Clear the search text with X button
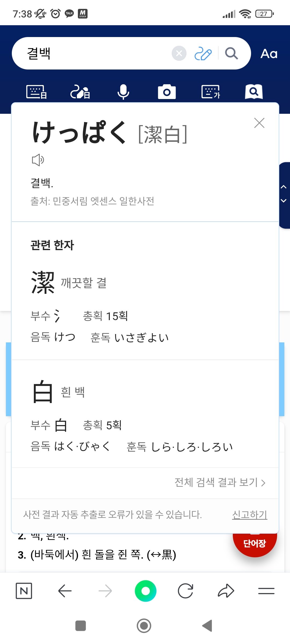 (x=179, y=53)
